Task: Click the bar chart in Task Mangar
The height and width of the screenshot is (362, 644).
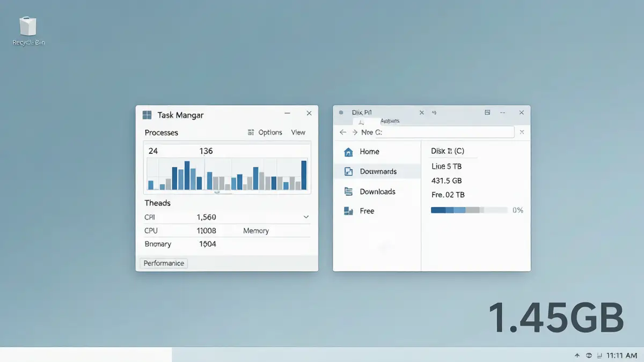Action: (227, 175)
